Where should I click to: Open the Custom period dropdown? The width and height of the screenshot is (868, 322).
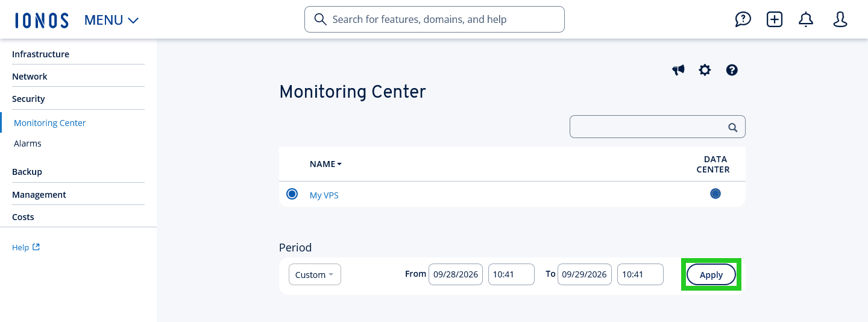[315, 274]
